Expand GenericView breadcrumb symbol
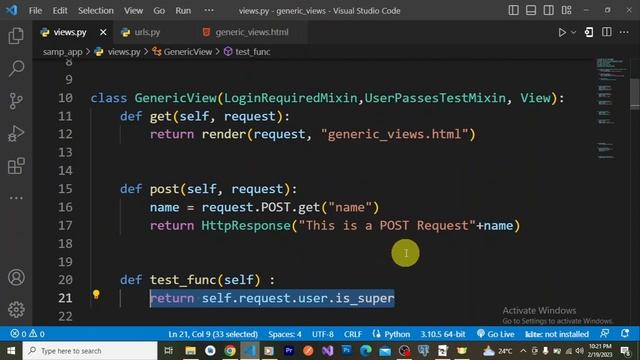The width and height of the screenshot is (640, 360). (188, 52)
